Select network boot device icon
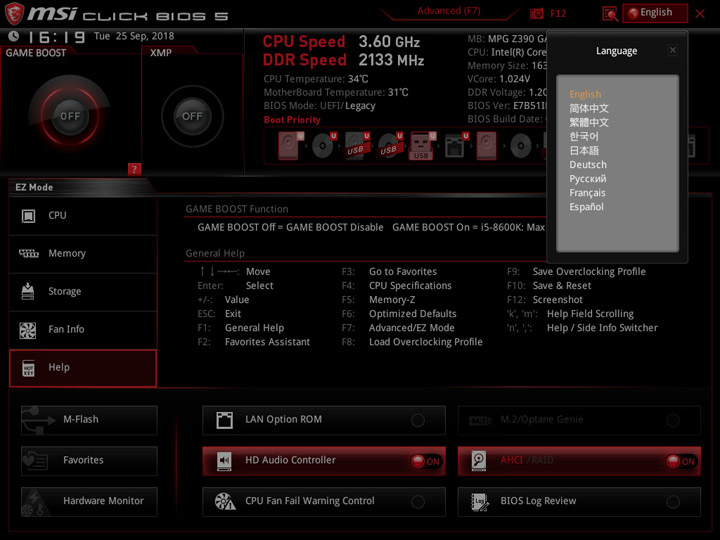720x540 pixels. tap(455, 146)
